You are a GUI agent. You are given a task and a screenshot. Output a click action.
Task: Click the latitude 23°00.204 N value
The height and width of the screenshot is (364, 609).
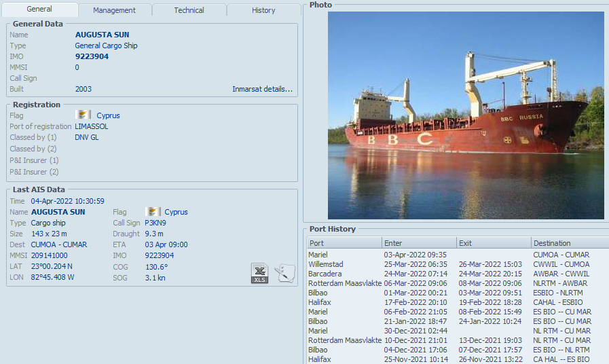coord(52,266)
